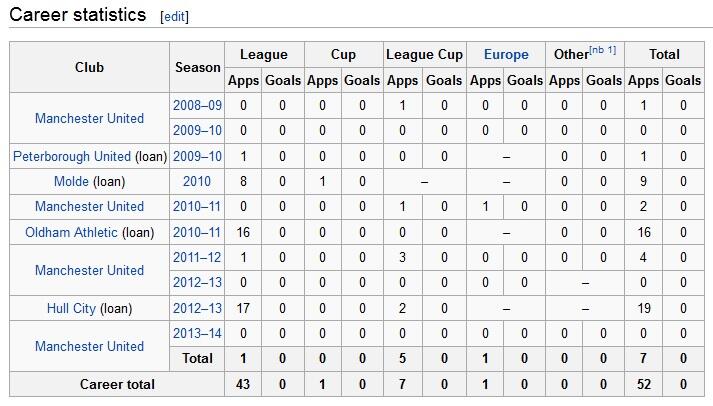The width and height of the screenshot is (713, 406).
Task: Open the Manchester United 2009–10 season link
Action: coord(197,130)
